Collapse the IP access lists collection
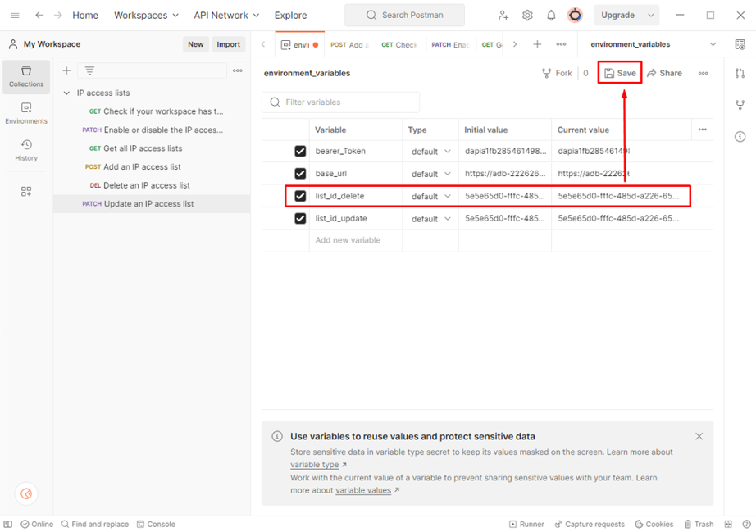This screenshot has height=532, width=756. point(66,93)
